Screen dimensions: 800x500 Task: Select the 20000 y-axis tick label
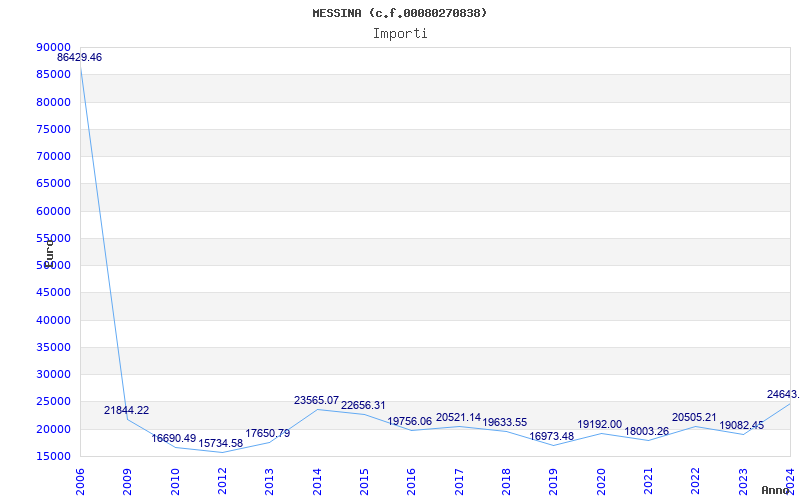click(x=54, y=429)
